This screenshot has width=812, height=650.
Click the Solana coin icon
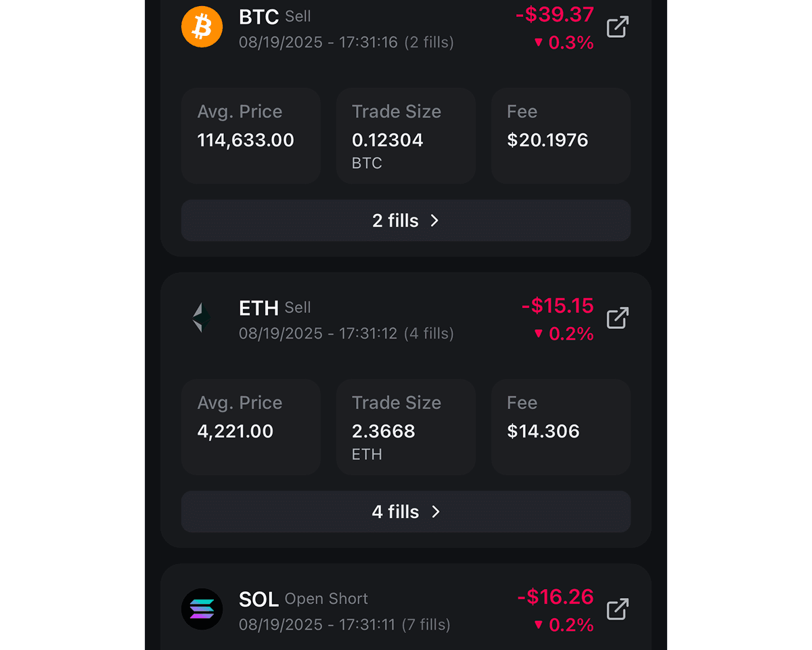pyautogui.click(x=202, y=609)
